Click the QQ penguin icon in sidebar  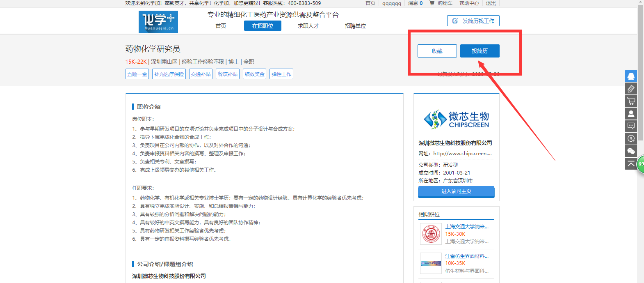(x=630, y=76)
